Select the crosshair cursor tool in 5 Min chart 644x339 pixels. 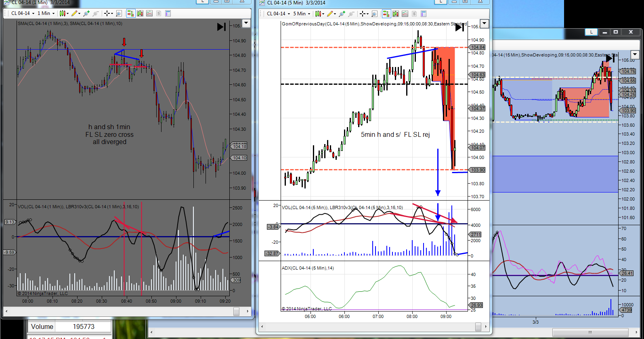click(363, 14)
